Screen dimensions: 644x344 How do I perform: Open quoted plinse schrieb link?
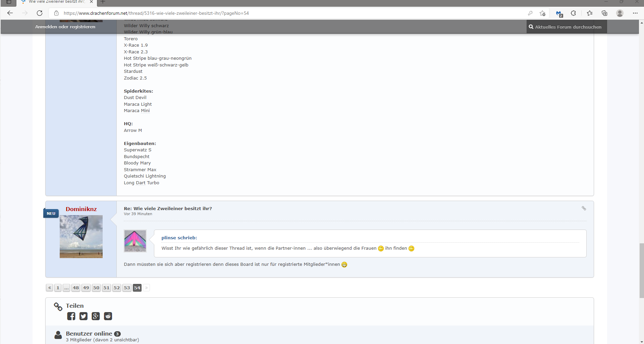pos(179,238)
